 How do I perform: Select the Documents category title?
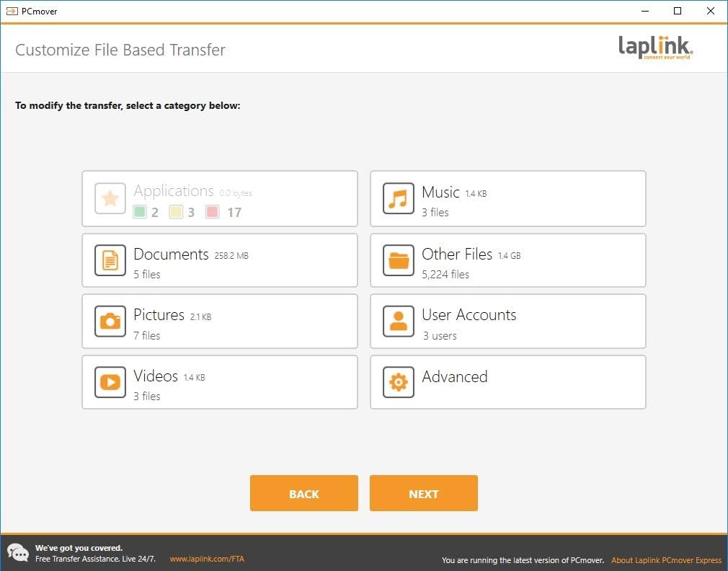[x=171, y=254]
